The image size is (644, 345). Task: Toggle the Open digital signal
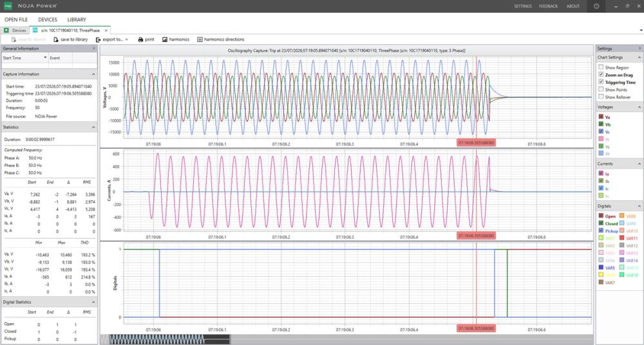(x=601, y=216)
